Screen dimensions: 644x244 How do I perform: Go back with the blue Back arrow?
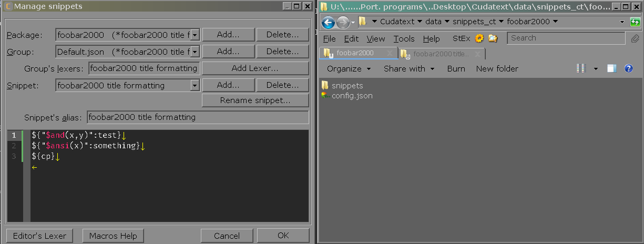[x=328, y=22]
